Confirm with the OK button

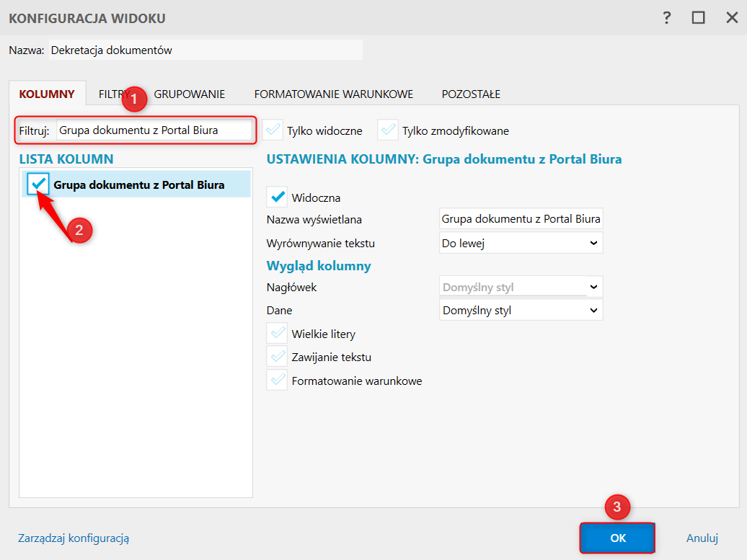point(617,538)
